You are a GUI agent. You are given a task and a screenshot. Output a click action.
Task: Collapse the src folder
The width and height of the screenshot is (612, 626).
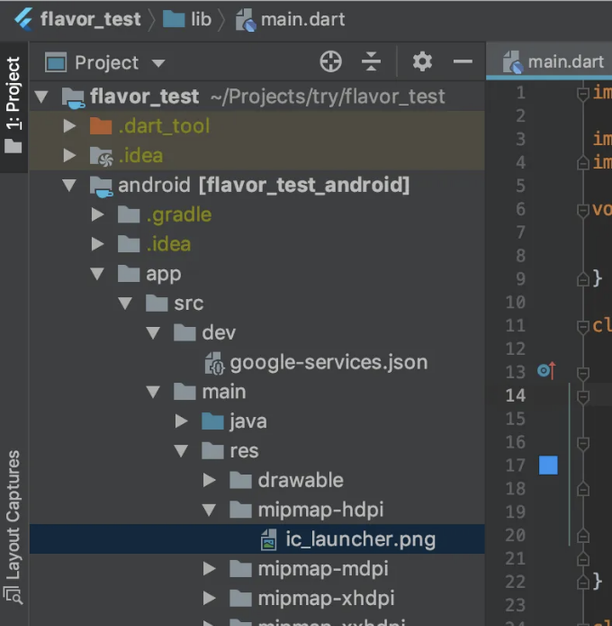coord(125,303)
